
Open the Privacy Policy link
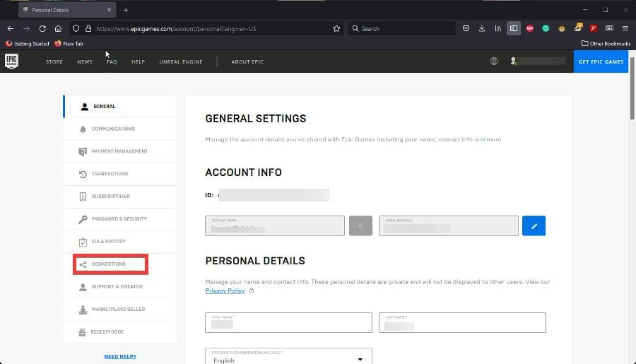(225, 290)
